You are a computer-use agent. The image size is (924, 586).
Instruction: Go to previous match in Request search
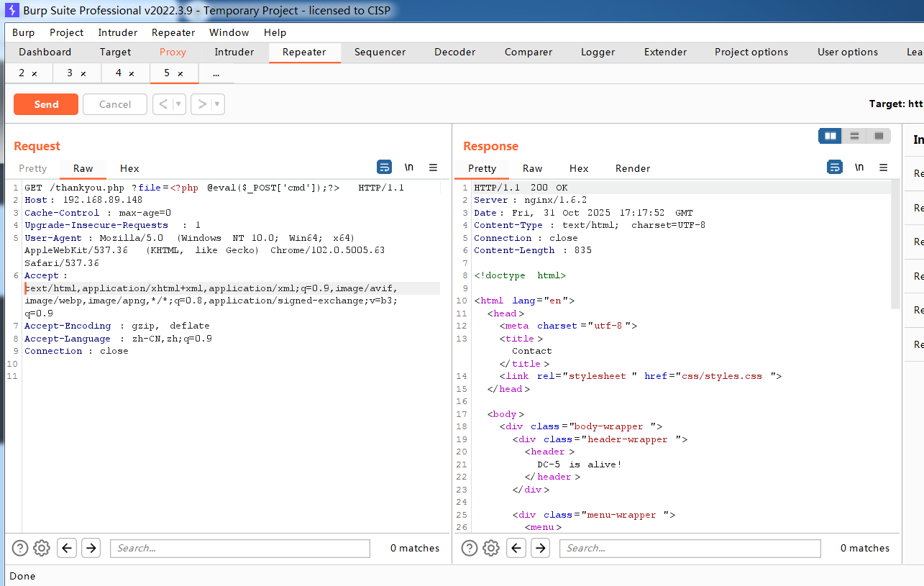click(x=67, y=548)
